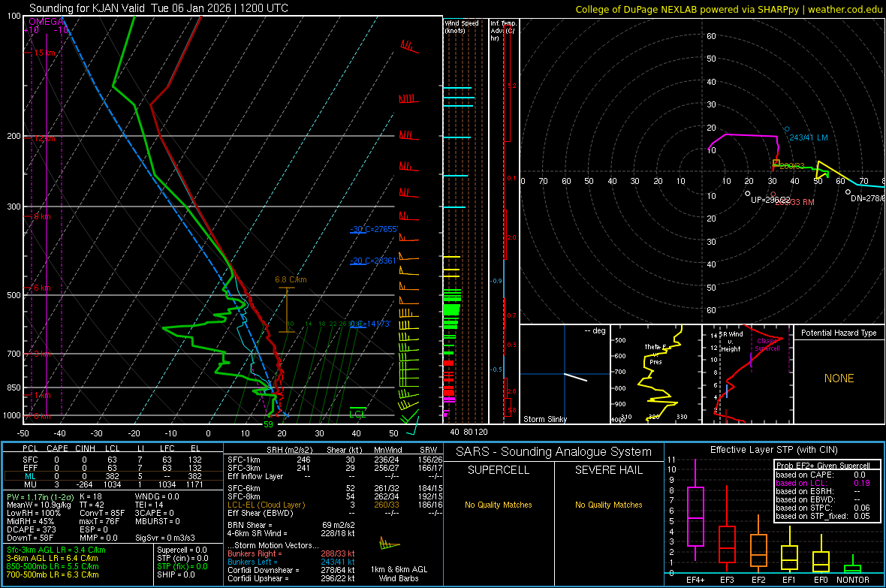This screenshot has height=588, width=886.
Task: Click the white UP=296/22 Corfidi marker on the hodograph
Action: pos(748,193)
